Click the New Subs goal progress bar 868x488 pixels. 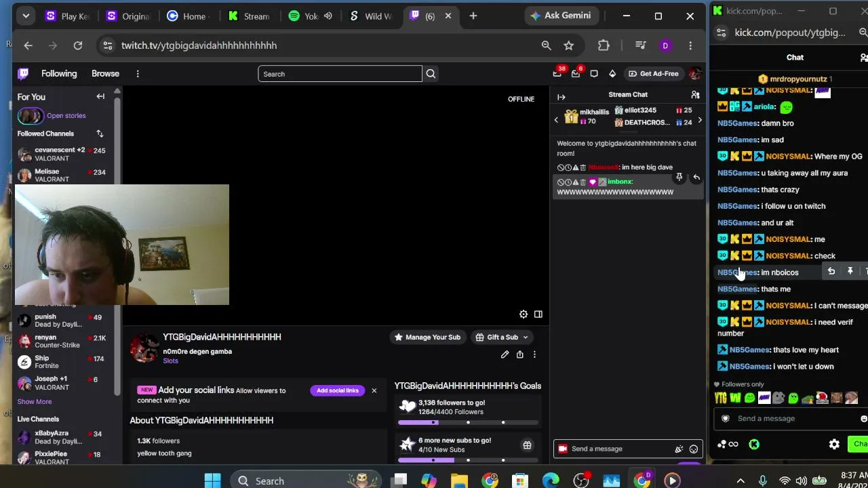tap(468, 460)
